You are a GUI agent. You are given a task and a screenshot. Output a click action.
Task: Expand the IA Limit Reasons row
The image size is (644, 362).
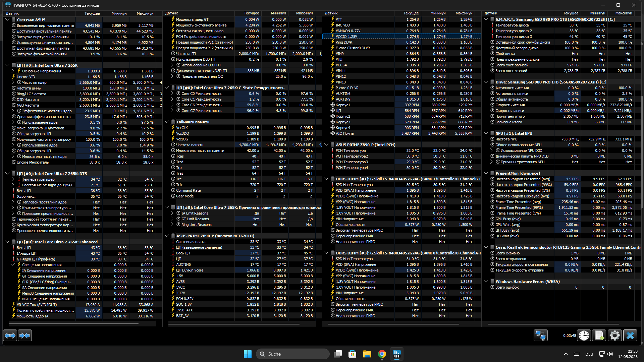[x=172, y=213]
